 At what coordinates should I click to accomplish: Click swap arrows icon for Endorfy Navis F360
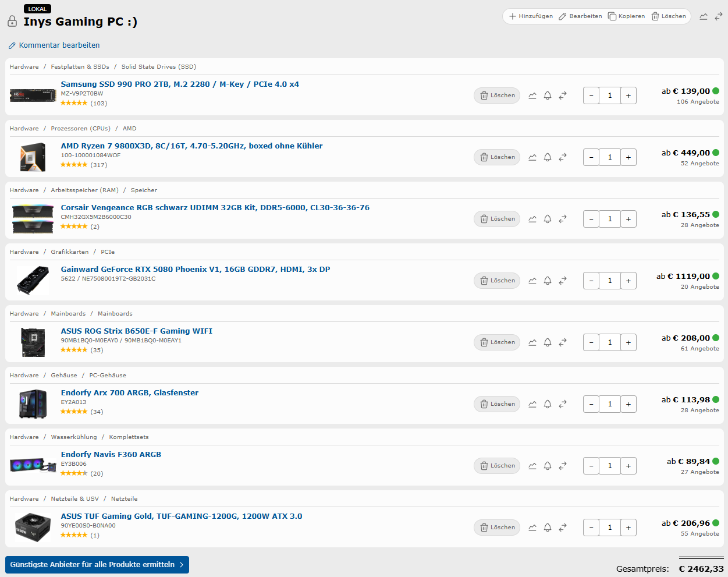click(x=563, y=466)
